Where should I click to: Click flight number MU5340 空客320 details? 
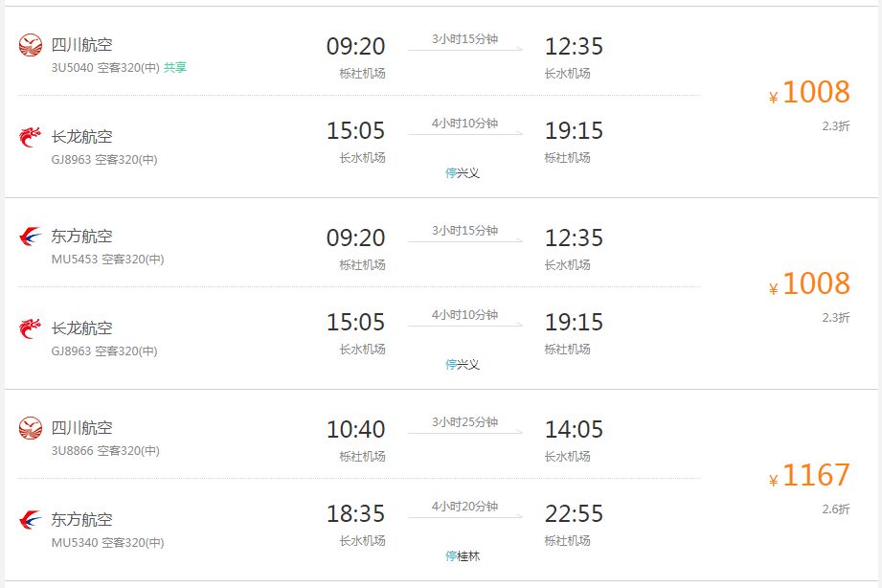coord(107,542)
